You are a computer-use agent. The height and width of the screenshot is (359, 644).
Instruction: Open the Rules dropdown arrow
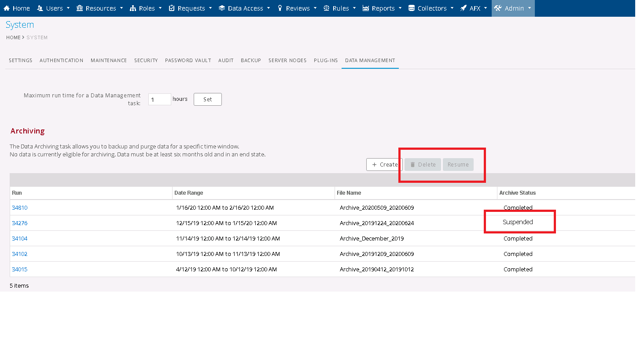(x=354, y=8)
